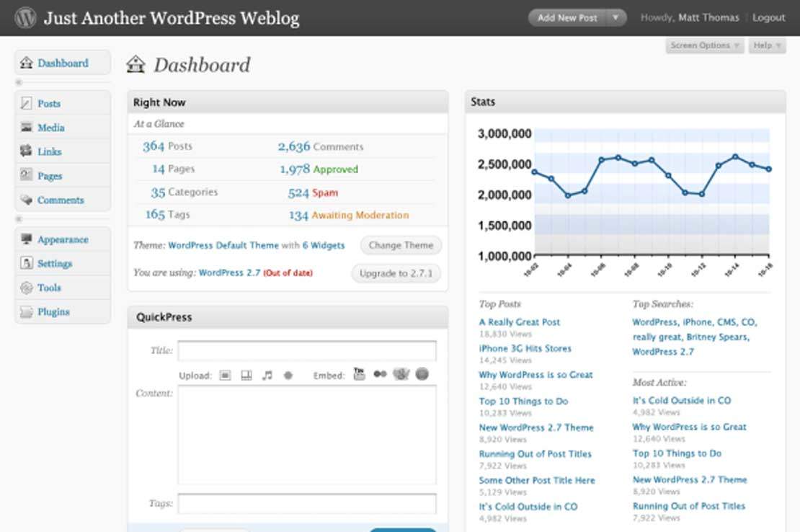The width and height of the screenshot is (800, 532).
Task: Collapse the sidebar using upper separator arrow
Action: click(x=19, y=82)
